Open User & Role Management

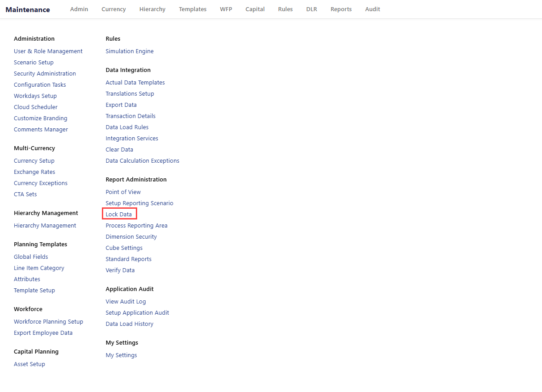coord(48,51)
